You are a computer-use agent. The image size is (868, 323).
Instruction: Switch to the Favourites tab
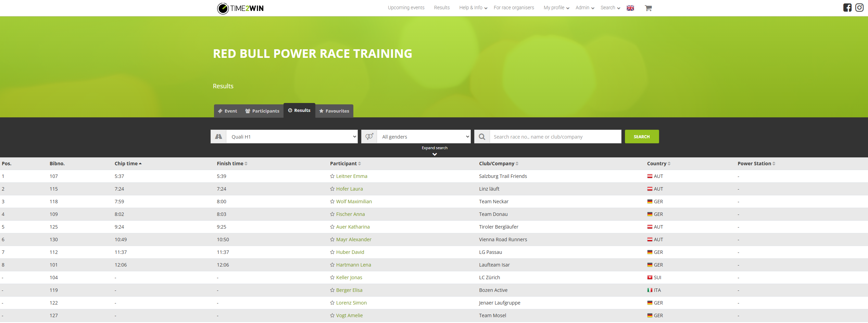(334, 111)
